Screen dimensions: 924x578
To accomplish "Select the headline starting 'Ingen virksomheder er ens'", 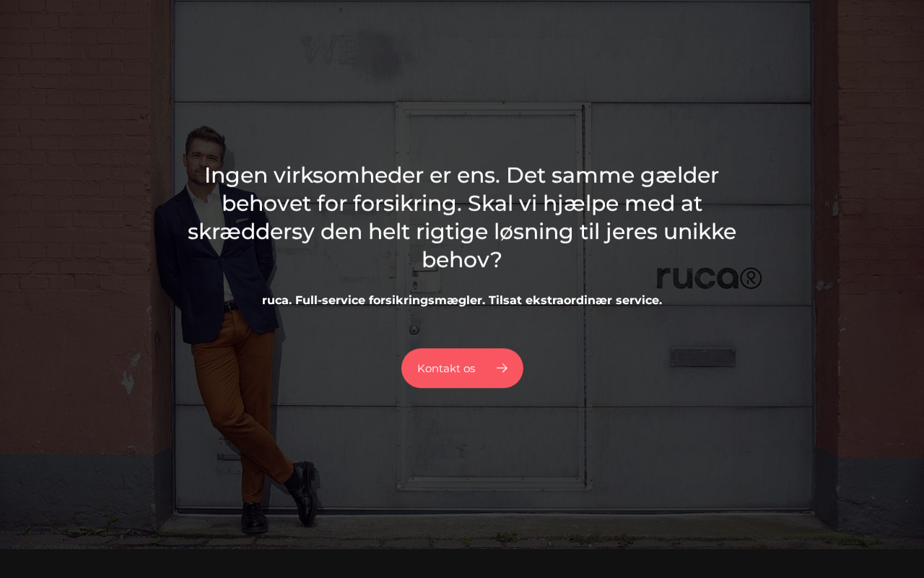I will pos(462,217).
